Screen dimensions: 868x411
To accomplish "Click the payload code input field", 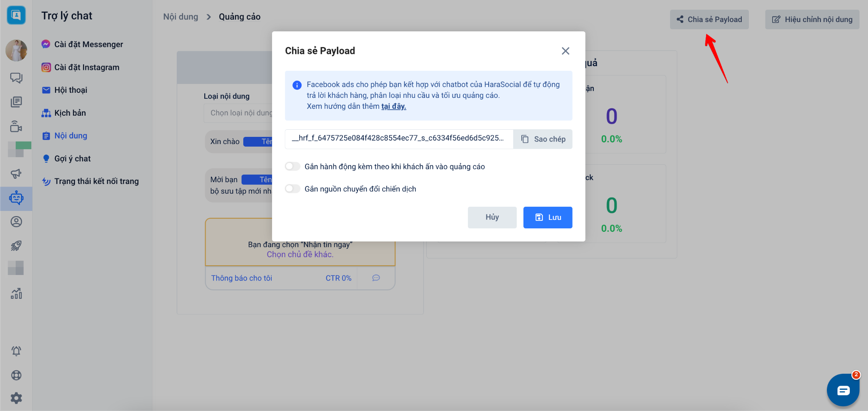I will (x=399, y=139).
